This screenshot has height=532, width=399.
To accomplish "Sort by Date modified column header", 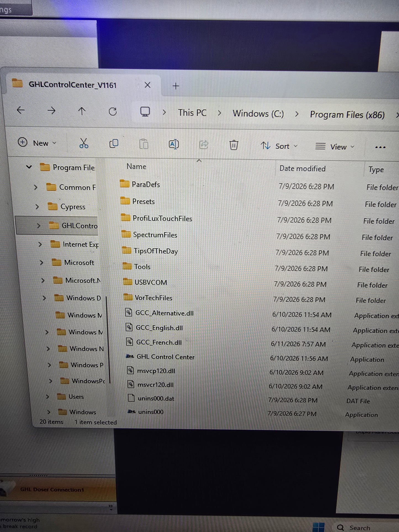I will click(302, 168).
